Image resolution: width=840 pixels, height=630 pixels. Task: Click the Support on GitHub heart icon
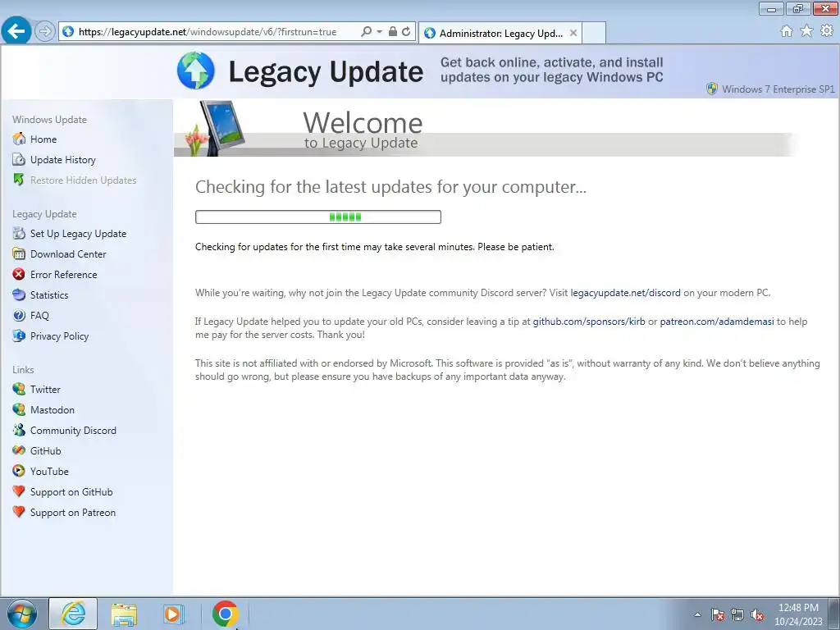(x=19, y=492)
